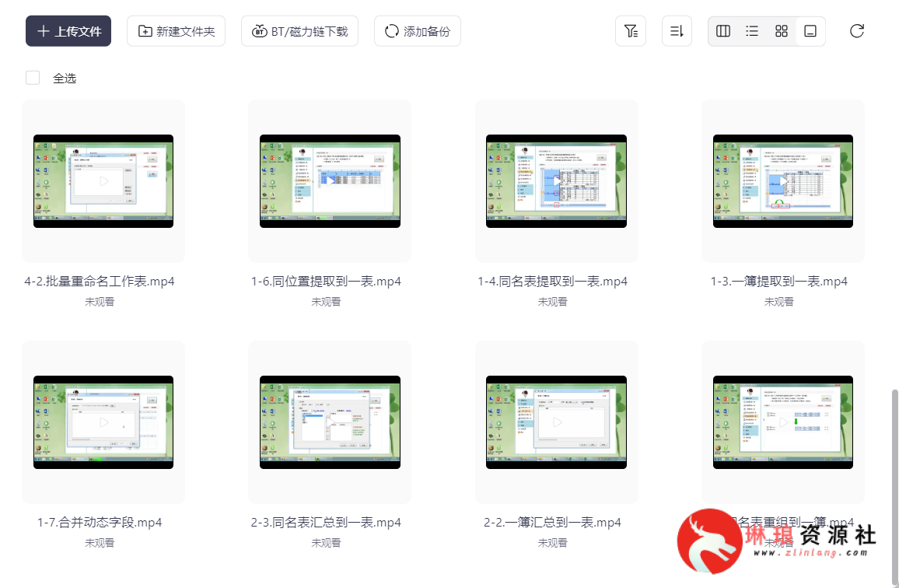The width and height of the screenshot is (899, 588).
Task: Open the filter icon in toolbar
Action: pos(631,31)
